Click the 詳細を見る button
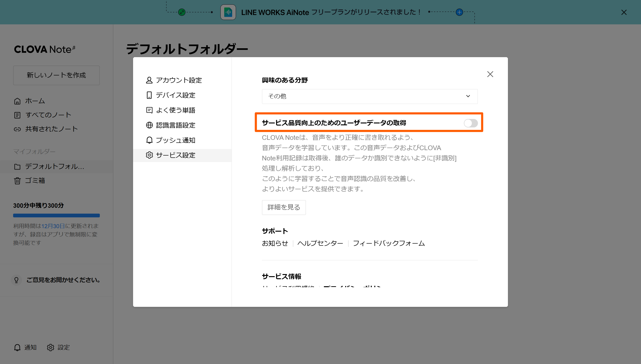 [x=283, y=207]
